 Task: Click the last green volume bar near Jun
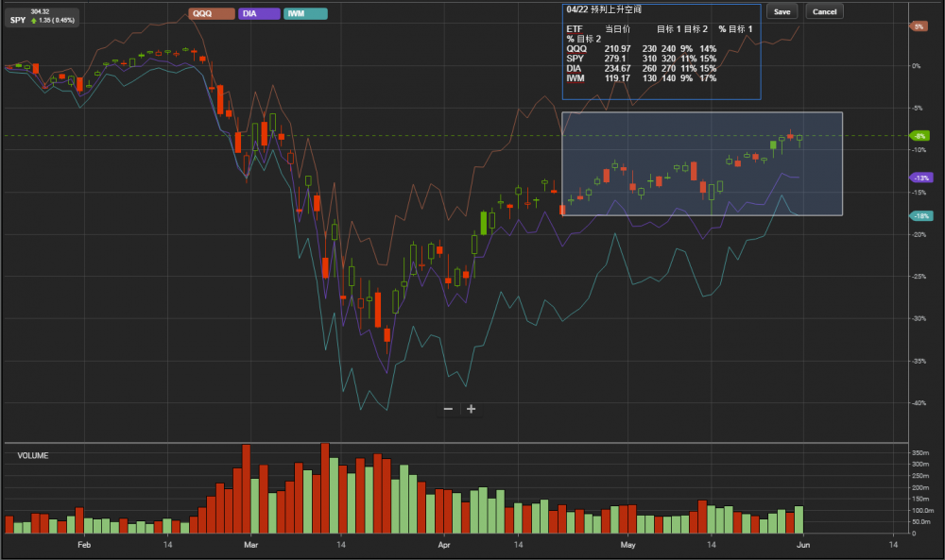pos(799,519)
